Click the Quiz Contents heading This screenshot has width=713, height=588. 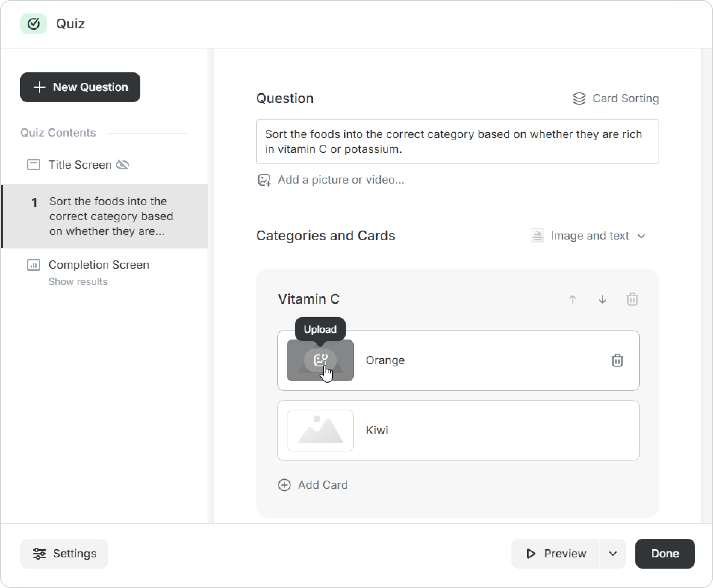[x=58, y=133]
